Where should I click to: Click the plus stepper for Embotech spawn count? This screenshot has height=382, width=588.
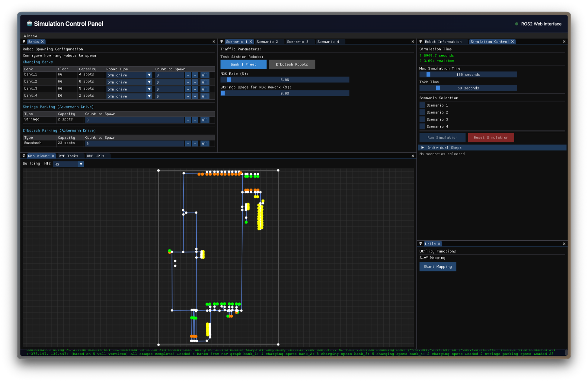(195, 144)
